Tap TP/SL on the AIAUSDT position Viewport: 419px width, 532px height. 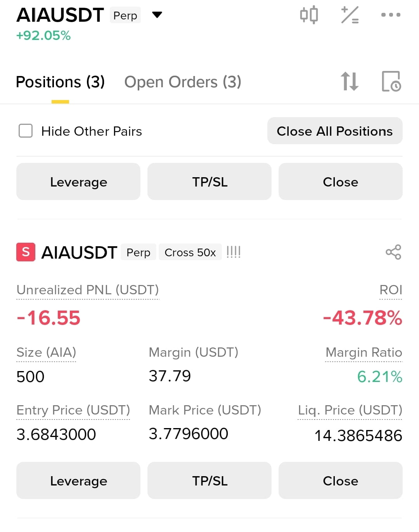pyautogui.click(x=209, y=480)
